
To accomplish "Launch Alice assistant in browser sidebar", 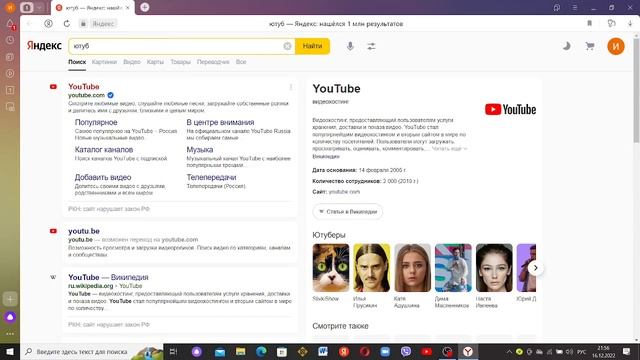I will point(10,317).
